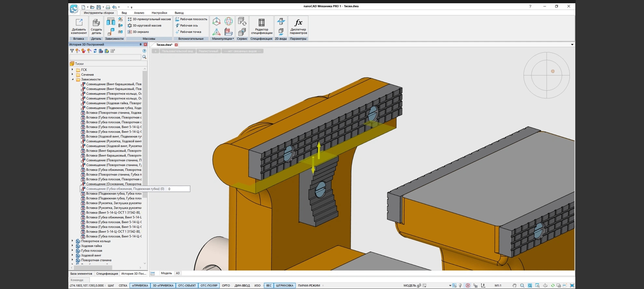Open the Анализ ribbon tab
The image size is (644, 289).
pos(139,13)
